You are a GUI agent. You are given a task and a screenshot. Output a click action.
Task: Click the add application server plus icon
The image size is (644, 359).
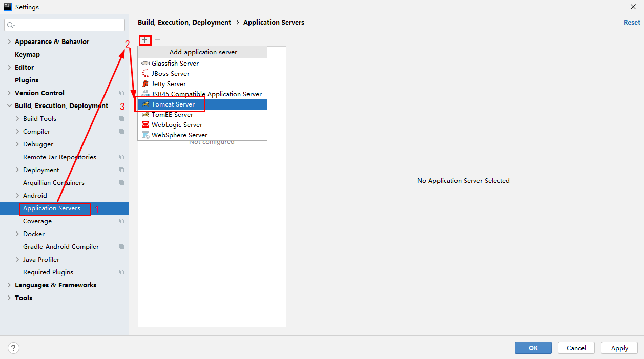(144, 40)
